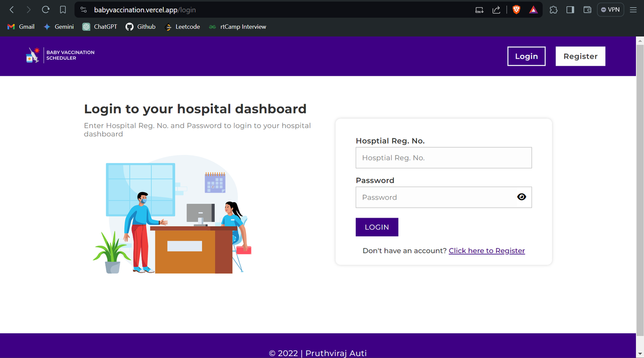644x358 pixels.
Task: Focus the Password input field
Action: coord(443,197)
